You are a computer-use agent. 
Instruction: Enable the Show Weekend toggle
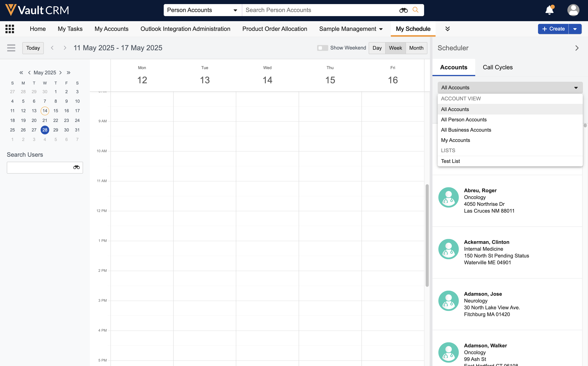[x=322, y=48]
